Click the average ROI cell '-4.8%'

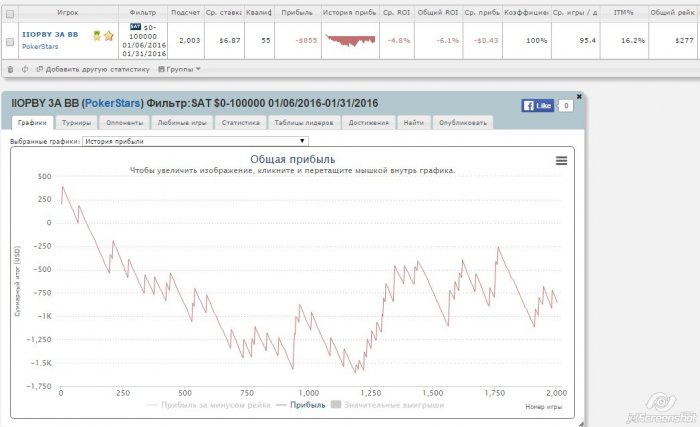click(399, 40)
